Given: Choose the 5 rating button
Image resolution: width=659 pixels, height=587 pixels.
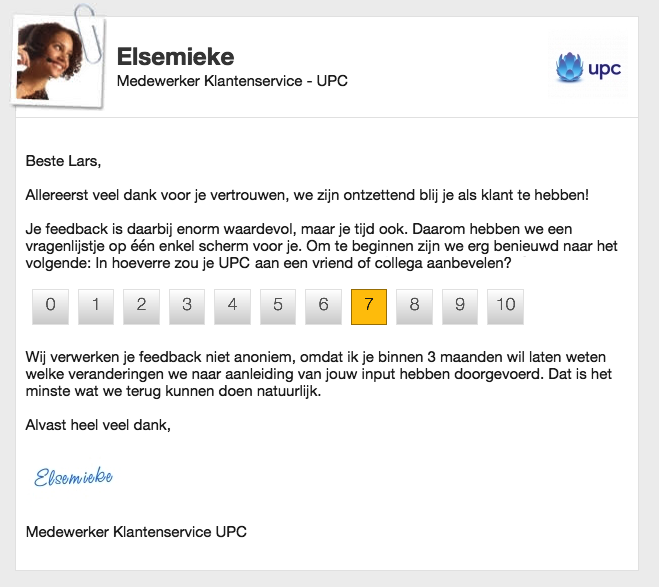Looking at the screenshot, I should [x=278, y=306].
